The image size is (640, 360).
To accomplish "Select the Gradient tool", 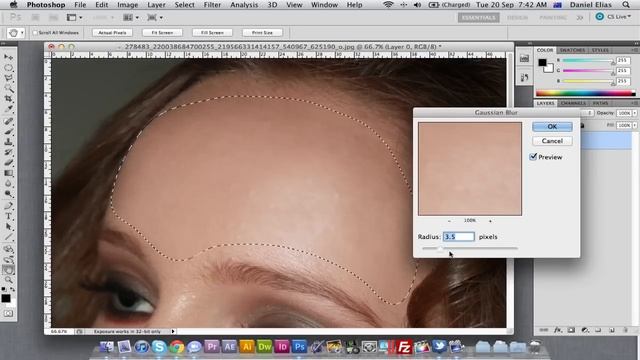I will 8,173.
